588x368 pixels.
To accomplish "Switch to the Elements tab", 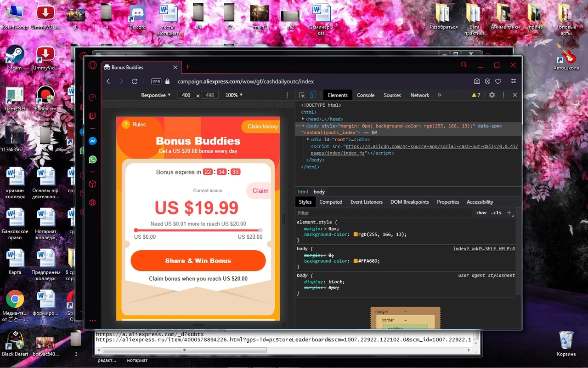I will click(338, 95).
